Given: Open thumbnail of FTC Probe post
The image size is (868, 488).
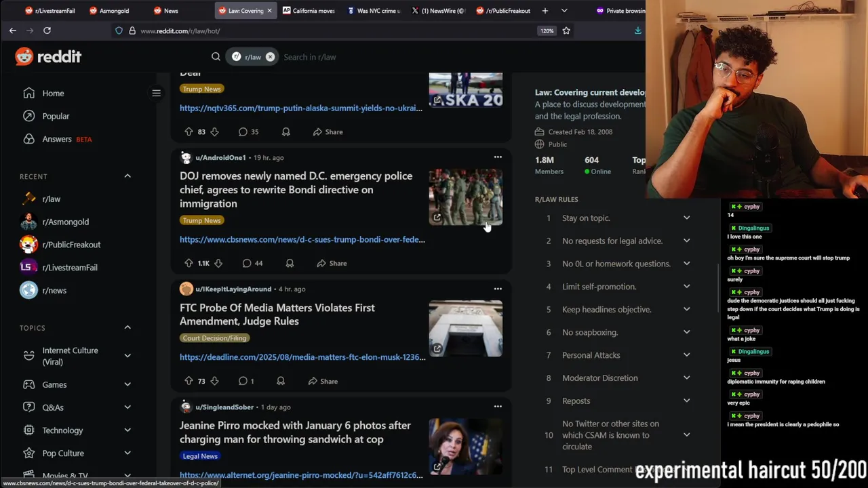Looking at the screenshot, I should [x=466, y=329].
